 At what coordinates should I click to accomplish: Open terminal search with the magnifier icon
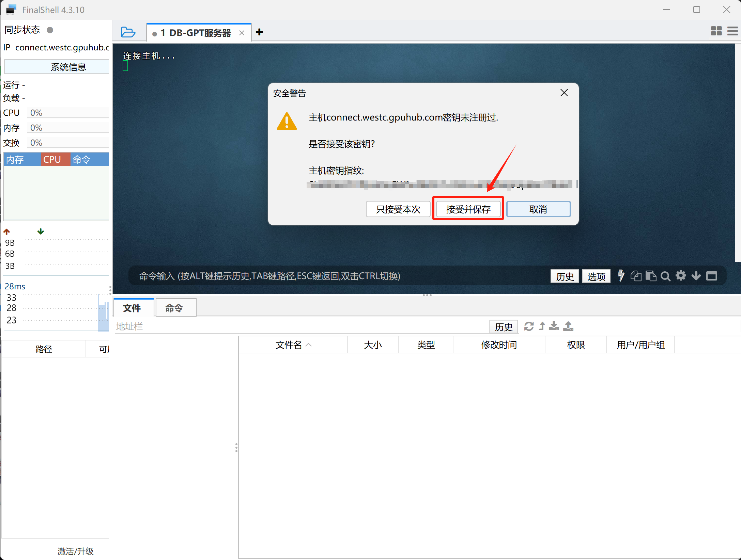pos(665,276)
